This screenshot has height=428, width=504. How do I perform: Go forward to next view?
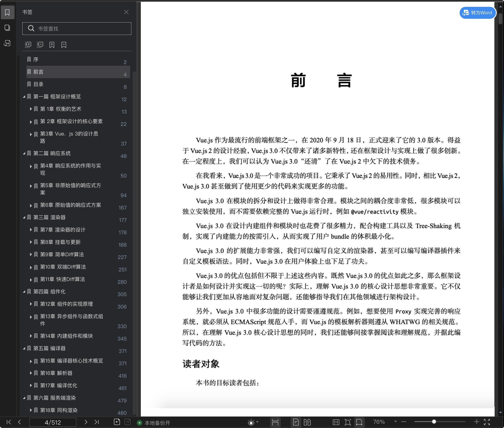pos(128,422)
